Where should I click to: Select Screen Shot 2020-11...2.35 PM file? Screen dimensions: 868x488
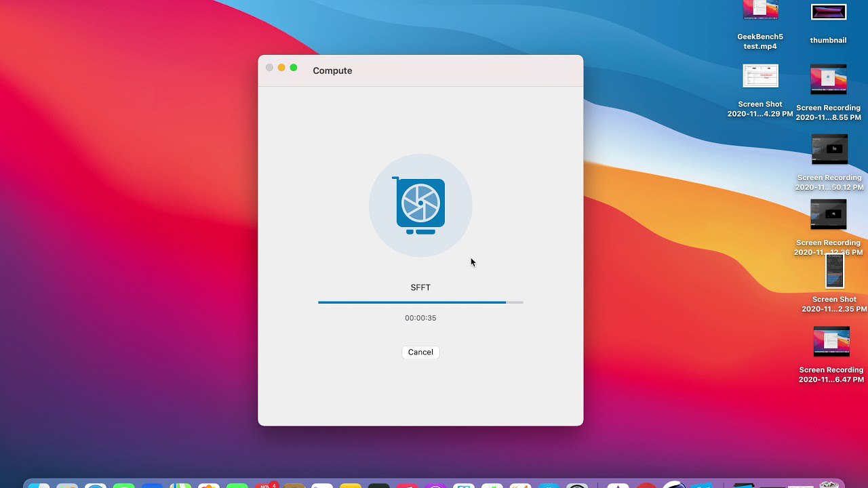(x=835, y=283)
